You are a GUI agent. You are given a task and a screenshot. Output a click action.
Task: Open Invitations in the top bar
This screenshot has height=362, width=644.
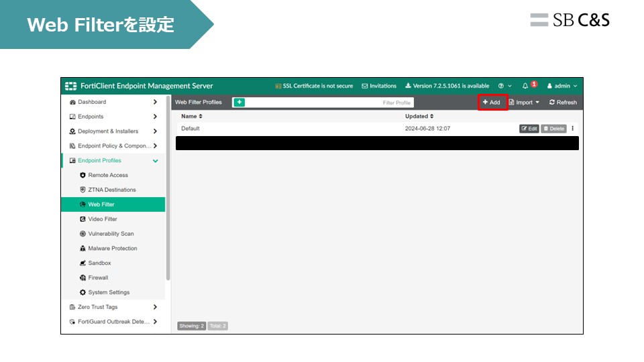coord(379,86)
